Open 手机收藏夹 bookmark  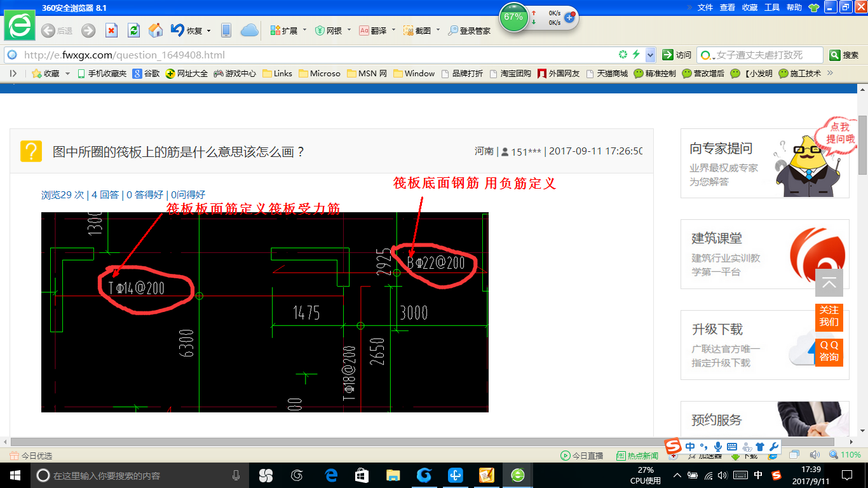pos(102,73)
